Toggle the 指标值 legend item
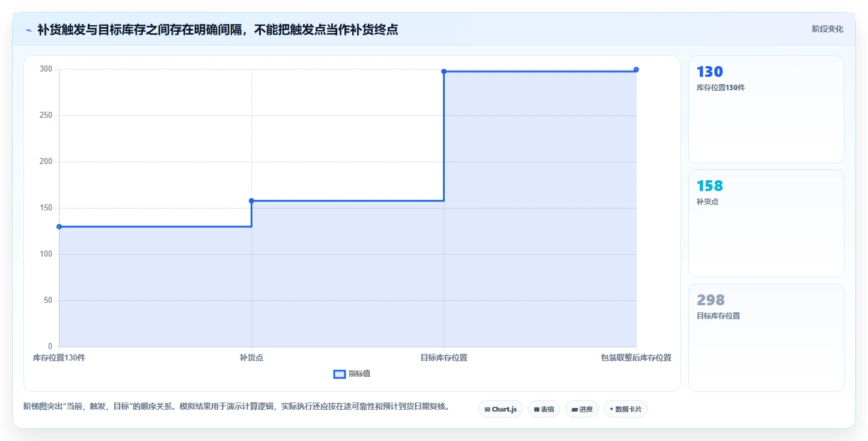Image resolution: width=868 pixels, height=441 pixels. [x=352, y=374]
